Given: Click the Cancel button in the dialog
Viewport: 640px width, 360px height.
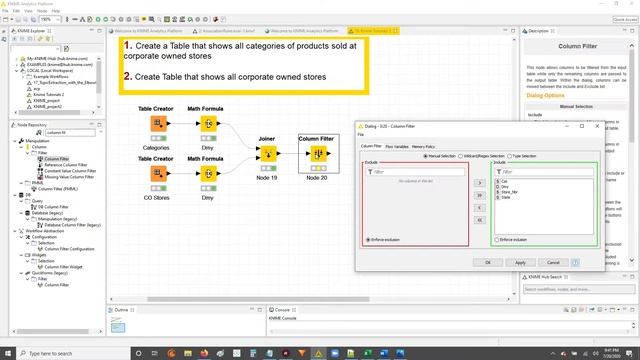Looking at the screenshot, I should point(553,262).
